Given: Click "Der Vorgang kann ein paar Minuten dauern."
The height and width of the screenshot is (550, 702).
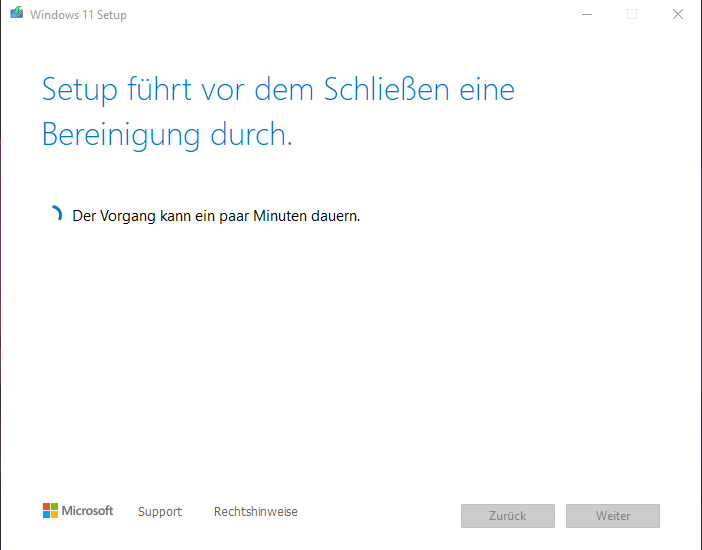Looking at the screenshot, I should pos(216,216).
